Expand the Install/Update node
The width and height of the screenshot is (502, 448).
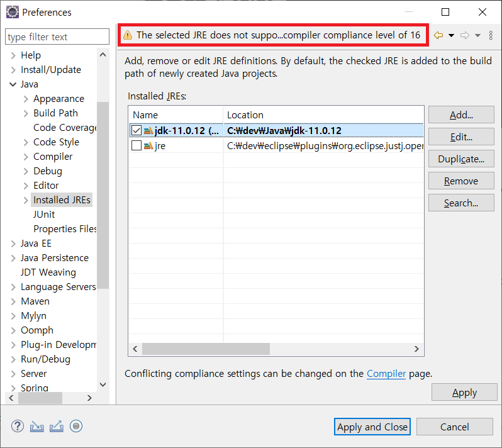coord(13,70)
